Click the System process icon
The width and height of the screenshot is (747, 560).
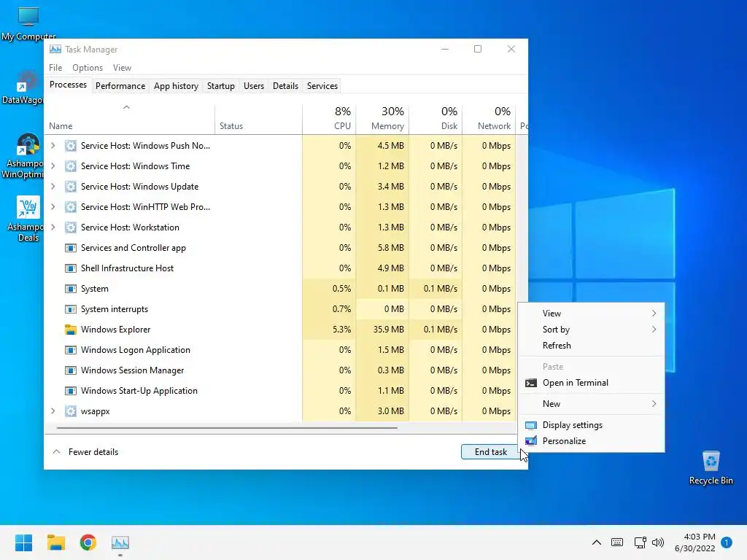click(x=71, y=289)
